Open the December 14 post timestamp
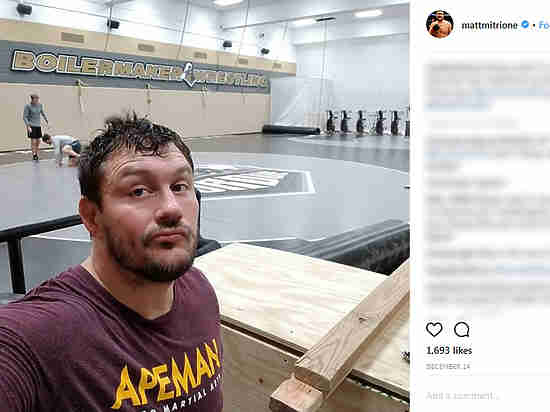The height and width of the screenshot is (412, 550). [x=448, y=366]
